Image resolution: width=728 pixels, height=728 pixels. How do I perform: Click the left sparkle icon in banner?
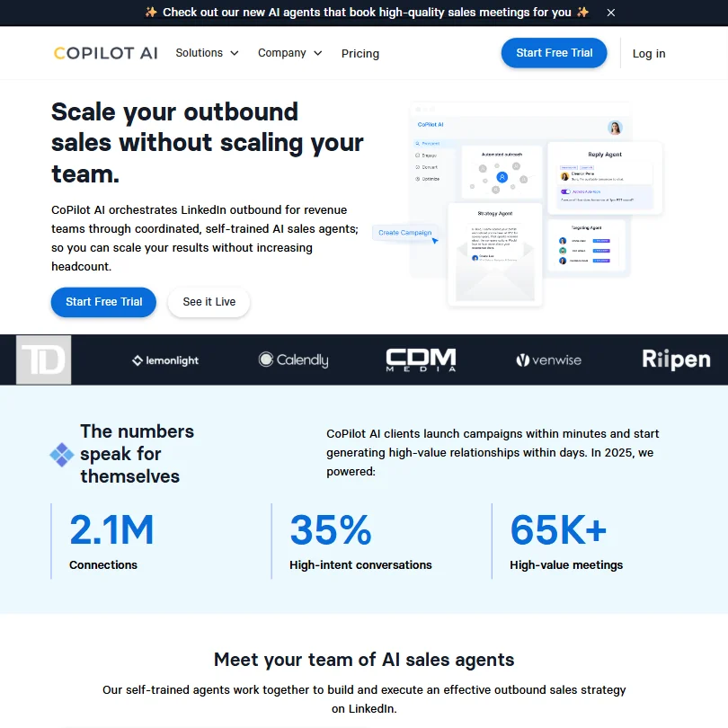(151, 12)
